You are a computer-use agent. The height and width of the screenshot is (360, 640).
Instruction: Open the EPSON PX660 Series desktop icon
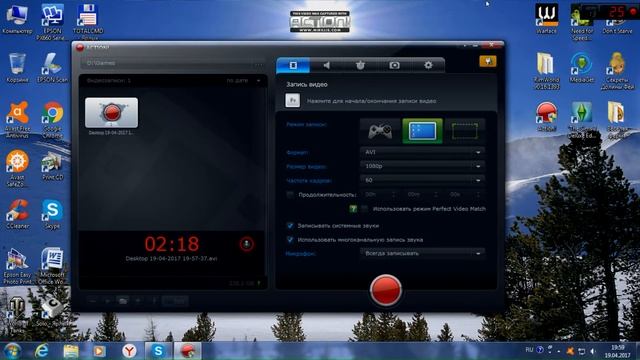point(52,22)
